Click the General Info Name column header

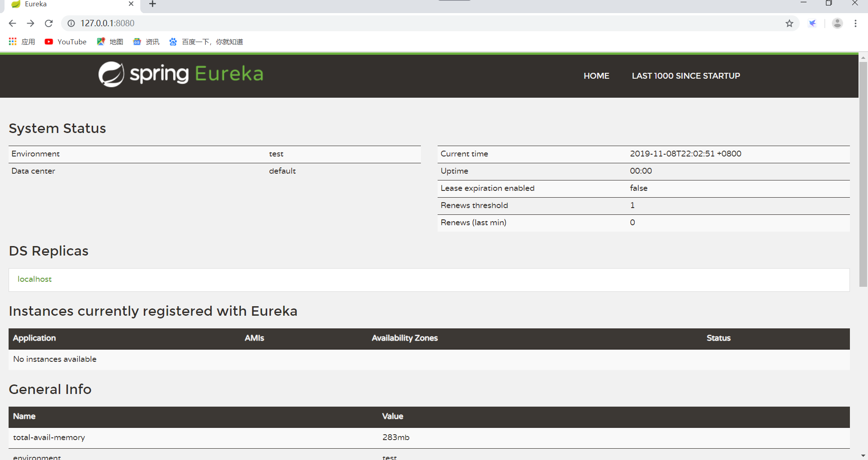(24, 416)
